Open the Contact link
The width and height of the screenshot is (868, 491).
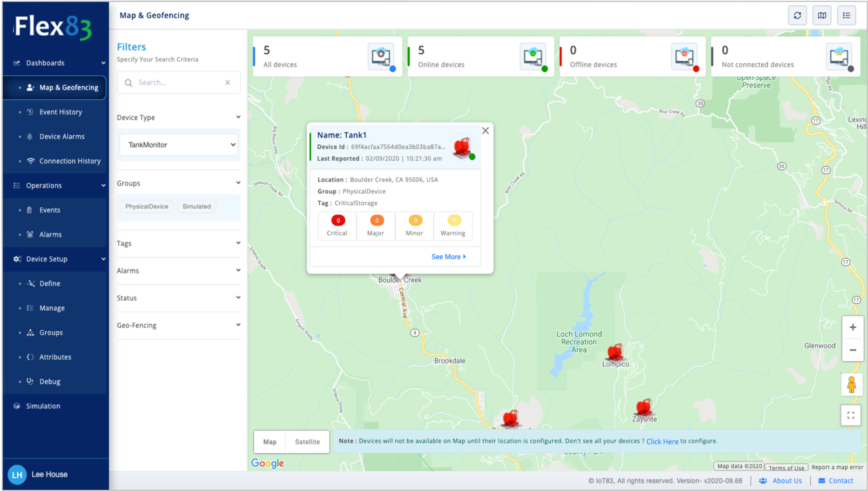click(x=836, y=481)
